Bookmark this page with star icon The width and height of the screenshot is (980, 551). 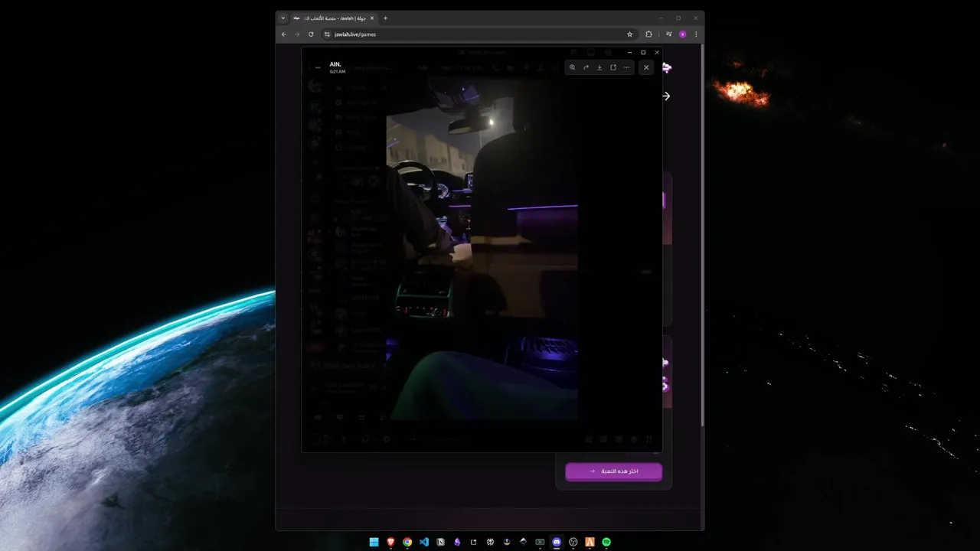coord(630,34)
